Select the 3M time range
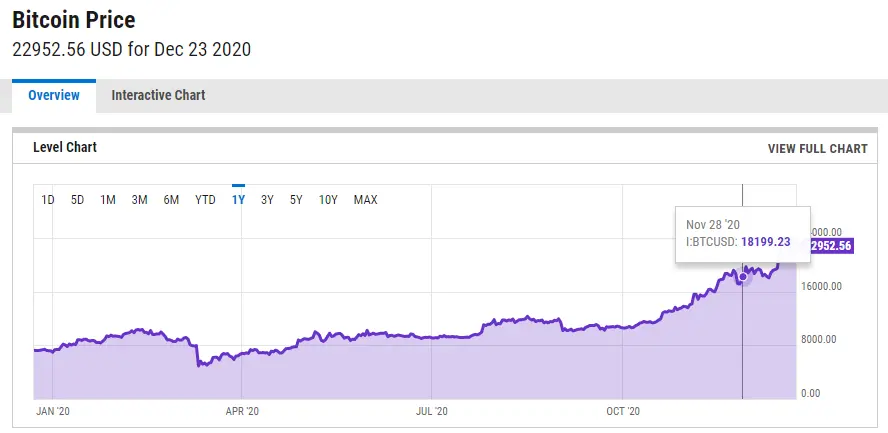This screenshot has height=433, width=888. click(139, 200)
